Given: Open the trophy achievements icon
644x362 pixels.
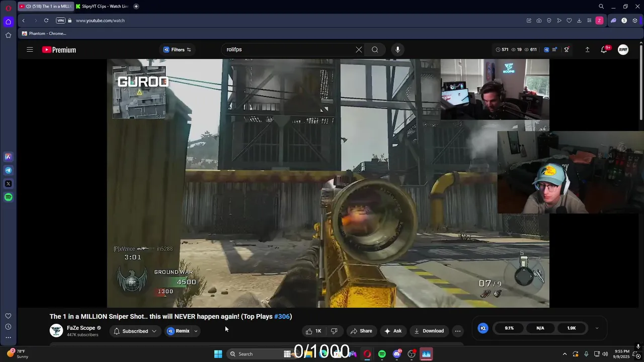Looking at the screenshot, I should coord(567,50).
